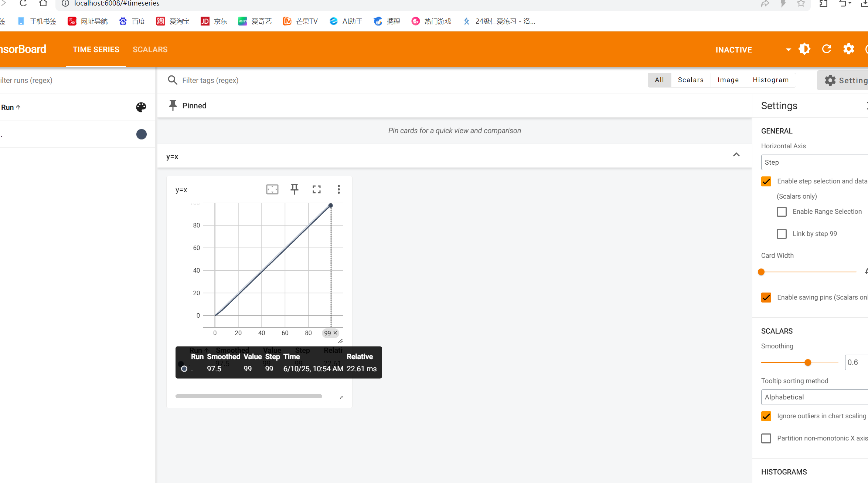The image size is (868, 483).
Task: Remove the step 99 selection fob
Action: pos(336,333)
